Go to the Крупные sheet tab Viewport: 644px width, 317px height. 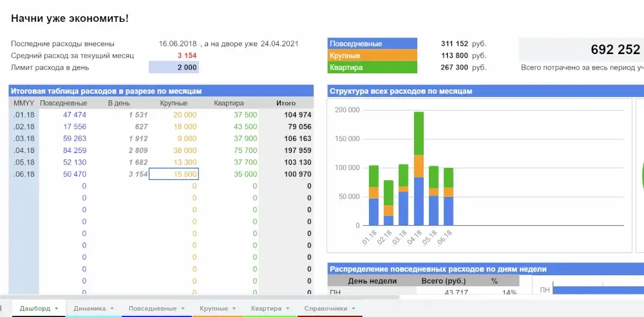(x=214, y=309)
